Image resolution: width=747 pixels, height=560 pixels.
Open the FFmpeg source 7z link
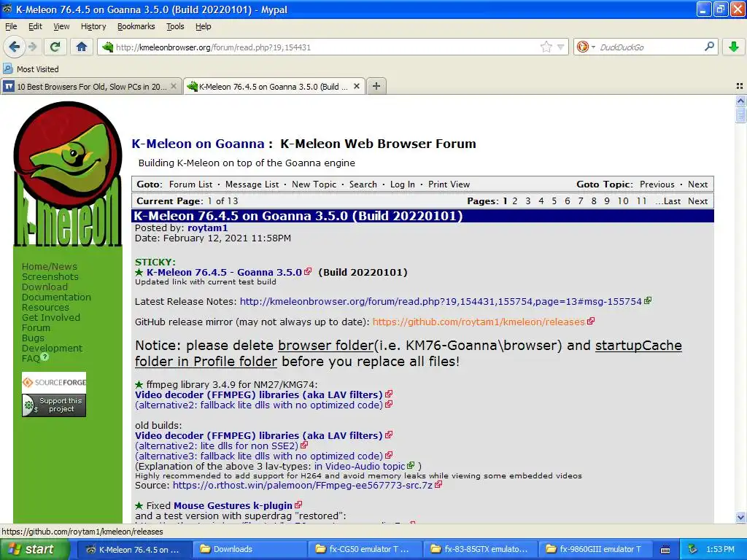pos(303,485)
